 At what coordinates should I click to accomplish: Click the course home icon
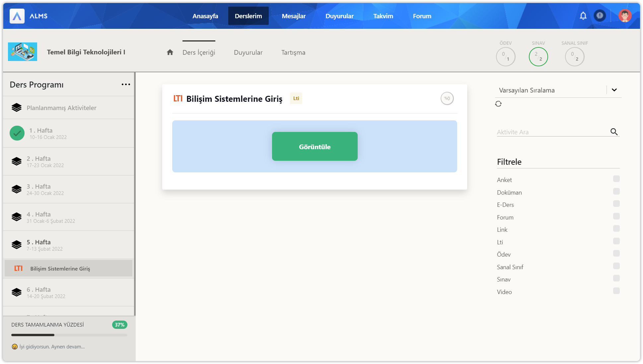(170, 52)
